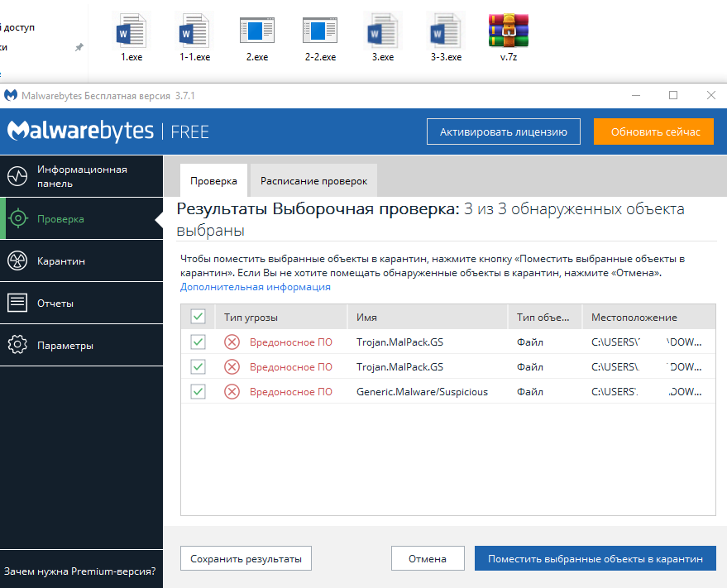Click the Зачем нужна Premium-версия? link
This screenshot has height=588, width=727.
pyautogui.click(x=79, y=571)
